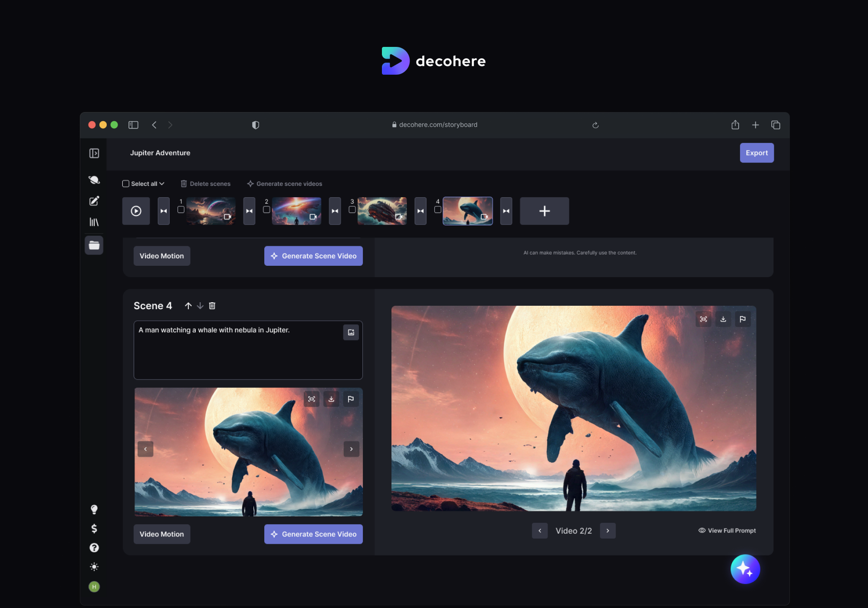Move Scene 4 up with arrow icon

click(x=188, y=306)
